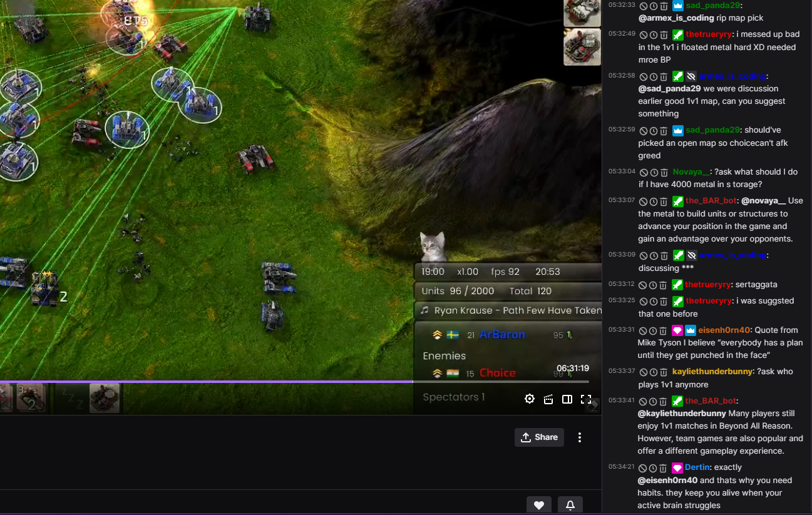Ban Novaya__ on the 05:33:04 message

pos(644,172)
